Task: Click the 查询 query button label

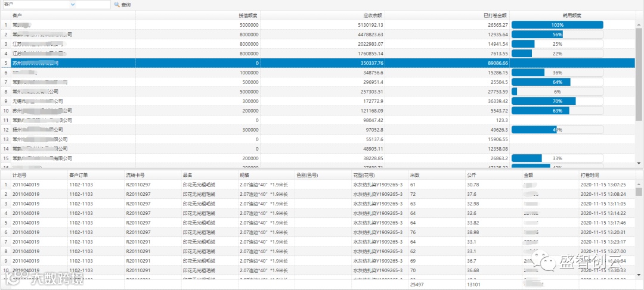Action: pos(126,5)
